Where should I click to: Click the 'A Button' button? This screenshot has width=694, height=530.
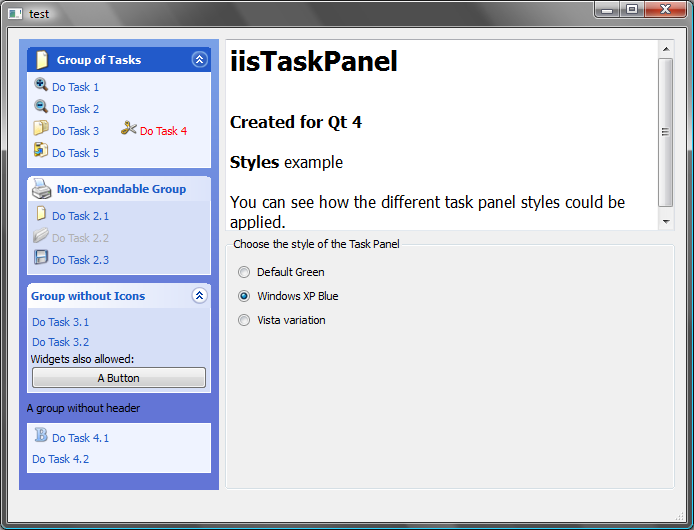(x=119, y=378)
